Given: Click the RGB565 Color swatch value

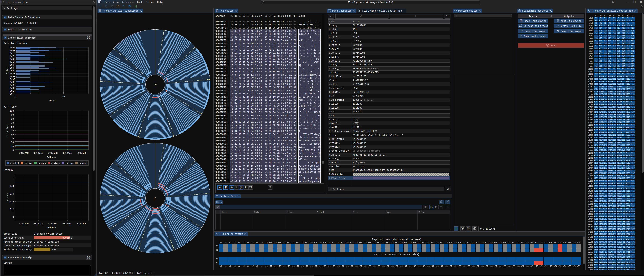Looking at the screenshot, I should point(401,178).
